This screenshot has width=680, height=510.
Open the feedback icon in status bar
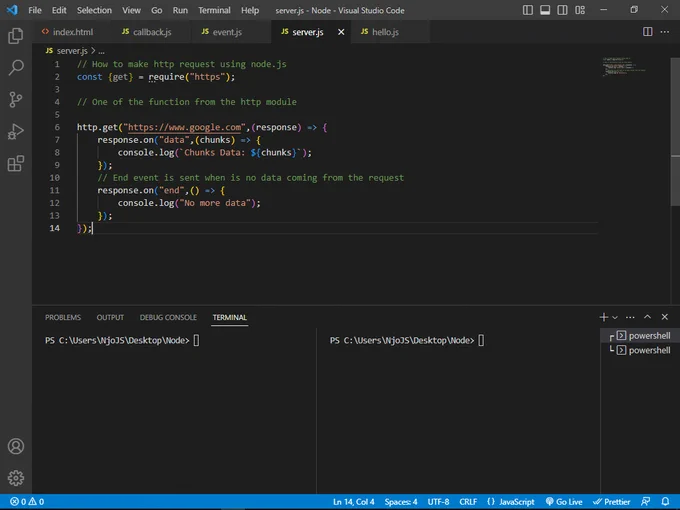(646, 502)
